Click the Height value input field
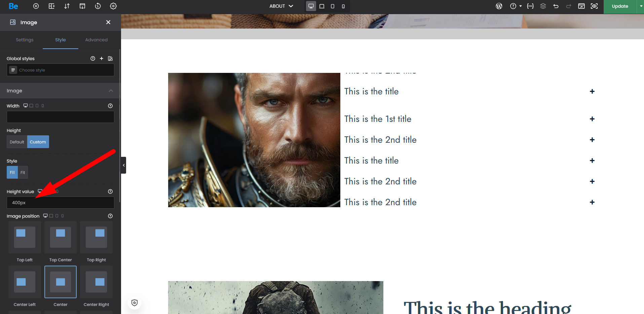 click(61, 203)
